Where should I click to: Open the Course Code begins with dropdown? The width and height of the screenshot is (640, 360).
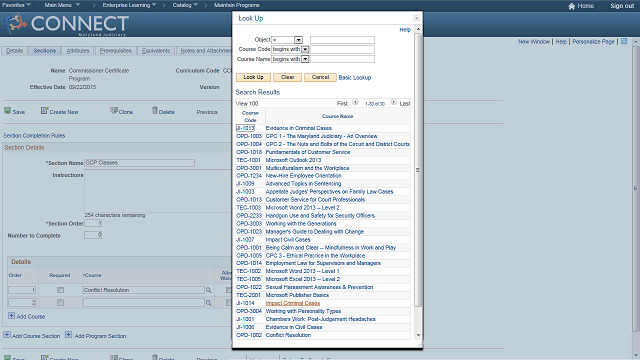coord(305,49)
